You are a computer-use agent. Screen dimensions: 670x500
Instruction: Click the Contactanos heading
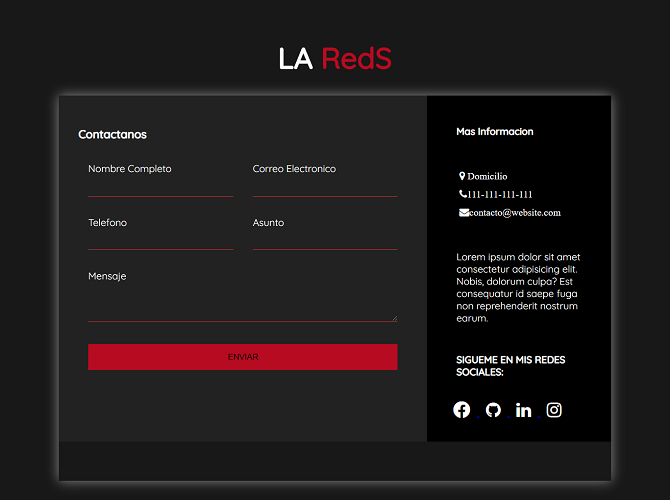coord(112,135)
